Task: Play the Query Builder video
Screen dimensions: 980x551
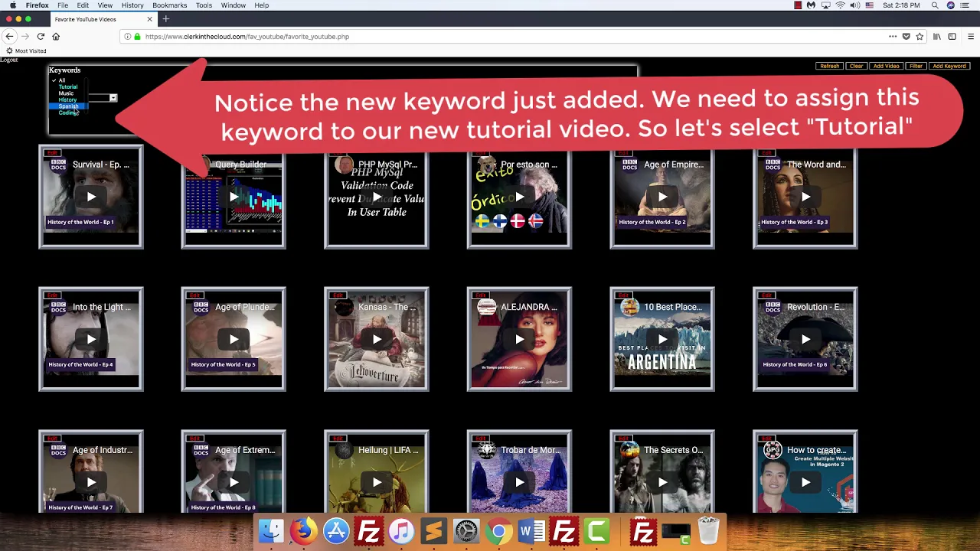Action: pyautogui.click(x=234, y=197)
